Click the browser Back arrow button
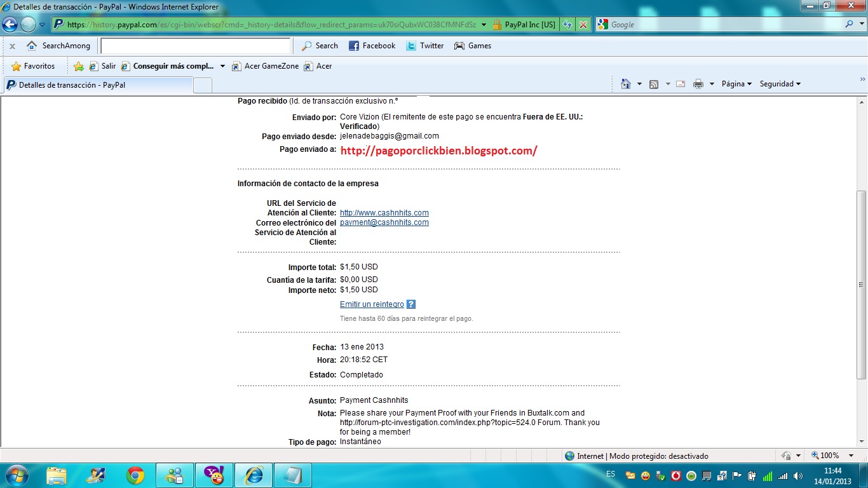The image size is (868, 488). pos(10,25)
